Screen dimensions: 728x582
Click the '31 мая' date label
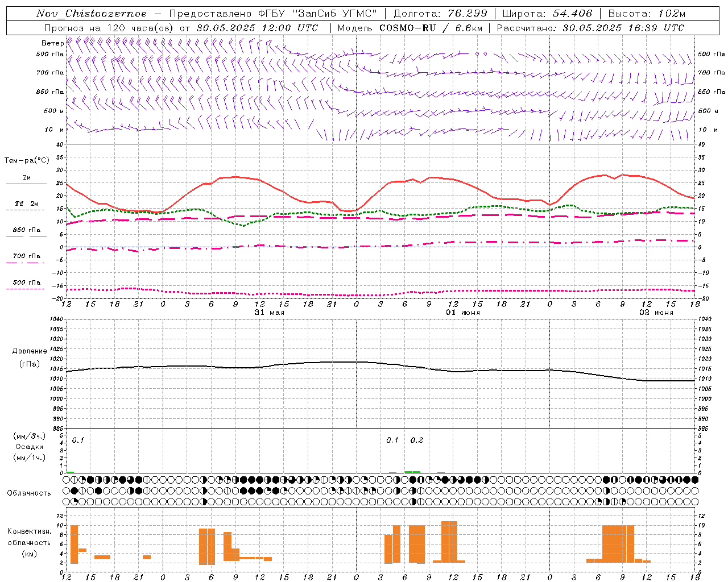270,313
